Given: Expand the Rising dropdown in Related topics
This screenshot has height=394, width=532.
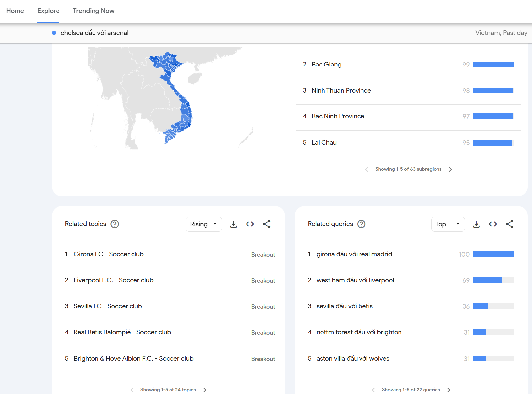Looking at the screenshot, I should pyautogui.click(x=204, y=224).
